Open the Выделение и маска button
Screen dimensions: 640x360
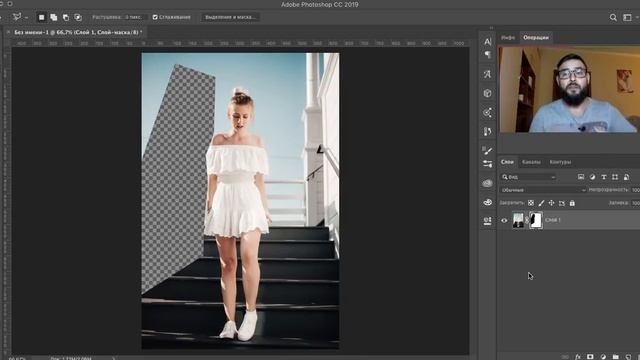click(231, 17)
